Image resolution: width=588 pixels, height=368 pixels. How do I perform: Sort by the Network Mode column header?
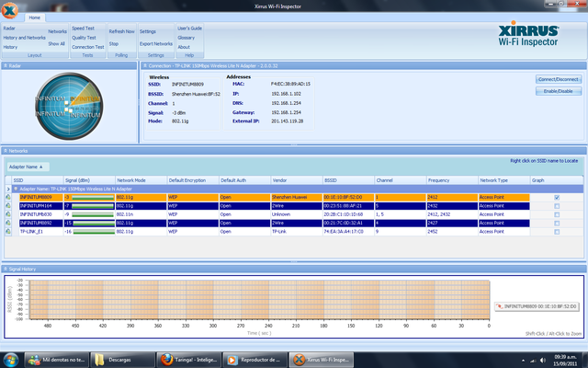(x=141, y=180)
